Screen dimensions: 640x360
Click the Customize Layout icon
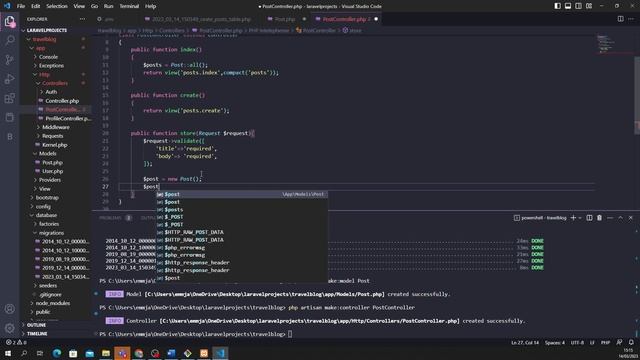click(x=589, y=6)
